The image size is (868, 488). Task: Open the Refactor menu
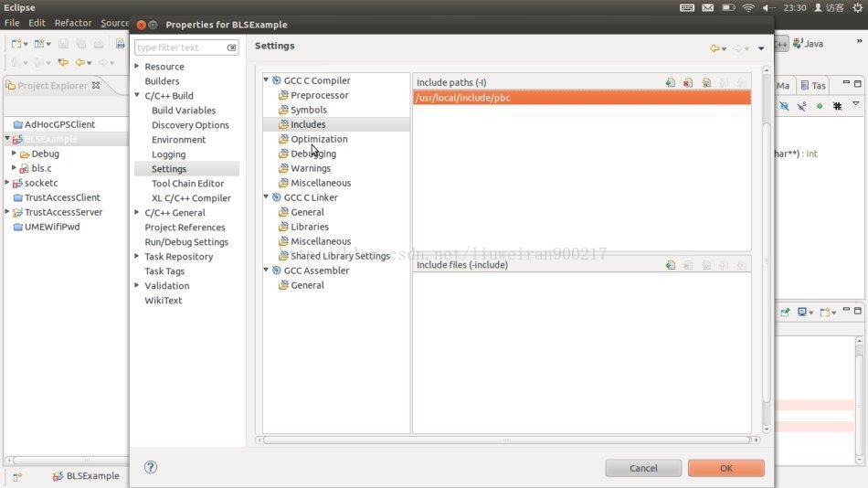(72, 23)
